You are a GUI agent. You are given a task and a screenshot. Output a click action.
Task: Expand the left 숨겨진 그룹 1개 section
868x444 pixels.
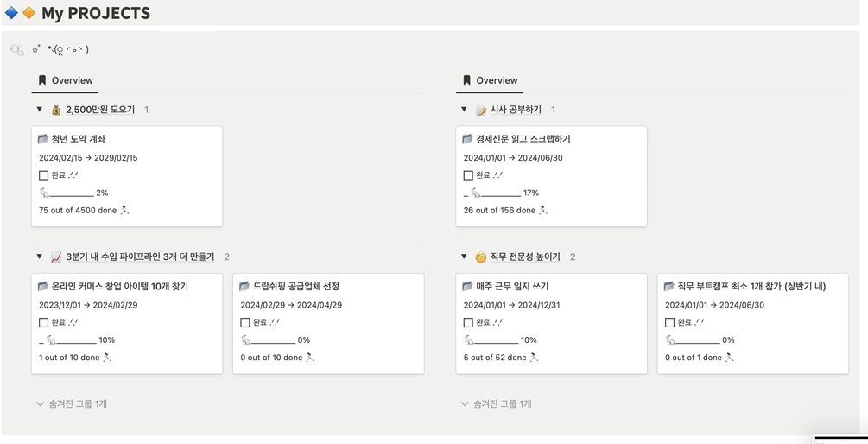click(73, 403)
